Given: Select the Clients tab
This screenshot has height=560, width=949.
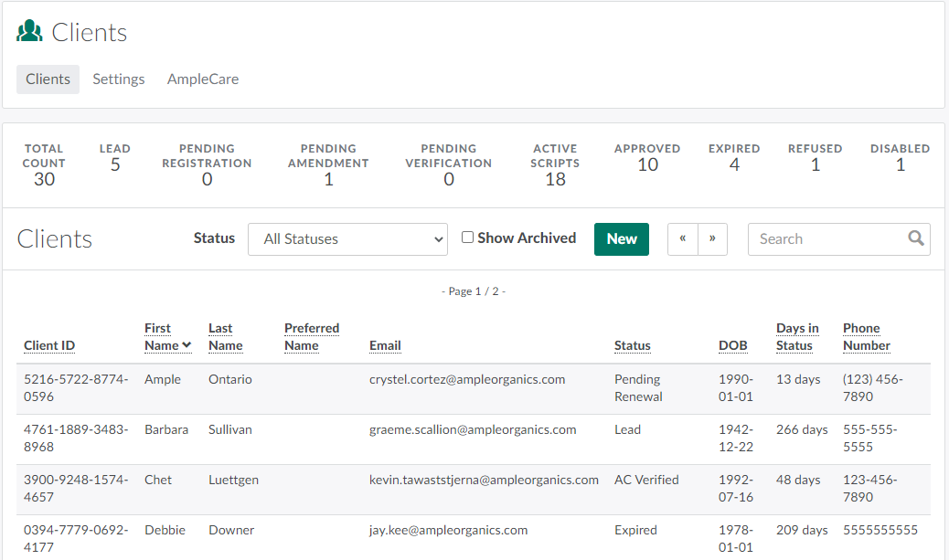Looking at the screenshot, I should click(48, 79).
